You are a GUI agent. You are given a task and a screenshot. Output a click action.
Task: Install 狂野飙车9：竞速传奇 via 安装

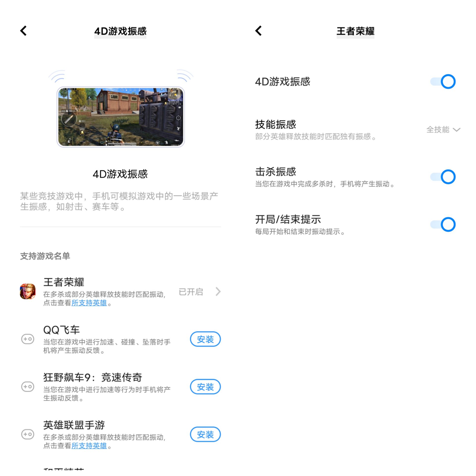tap(205, 387)
